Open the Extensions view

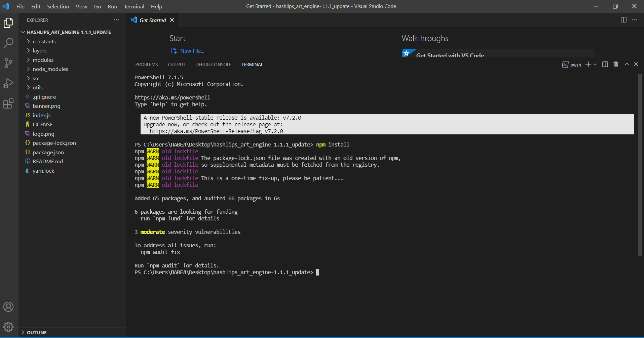tap(8, 104)
